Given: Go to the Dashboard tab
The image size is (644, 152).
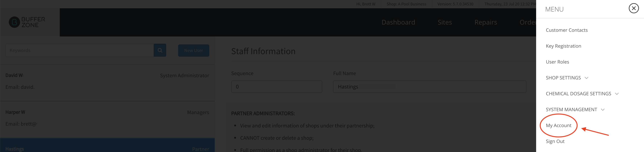Looking at the screenshot, I should click(398, 22).
